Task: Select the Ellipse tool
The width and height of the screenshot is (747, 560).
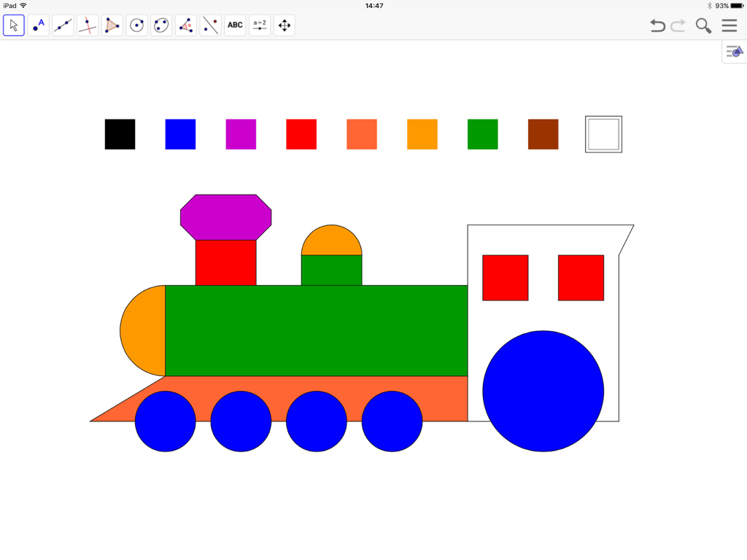Action: click(x=161, y=25)
